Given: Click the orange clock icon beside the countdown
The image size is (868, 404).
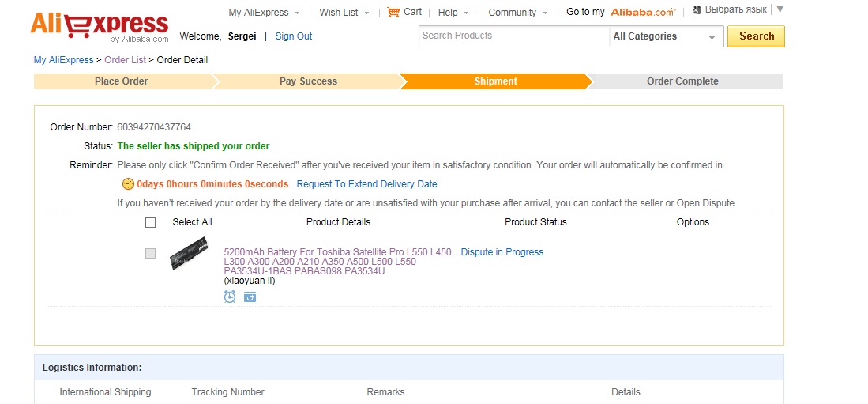Looking at the screenshot, I should pos(128,184).
